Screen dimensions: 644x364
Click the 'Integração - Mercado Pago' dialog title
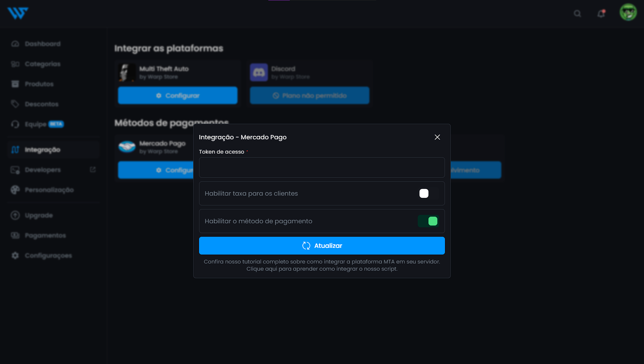coord(243,137)
